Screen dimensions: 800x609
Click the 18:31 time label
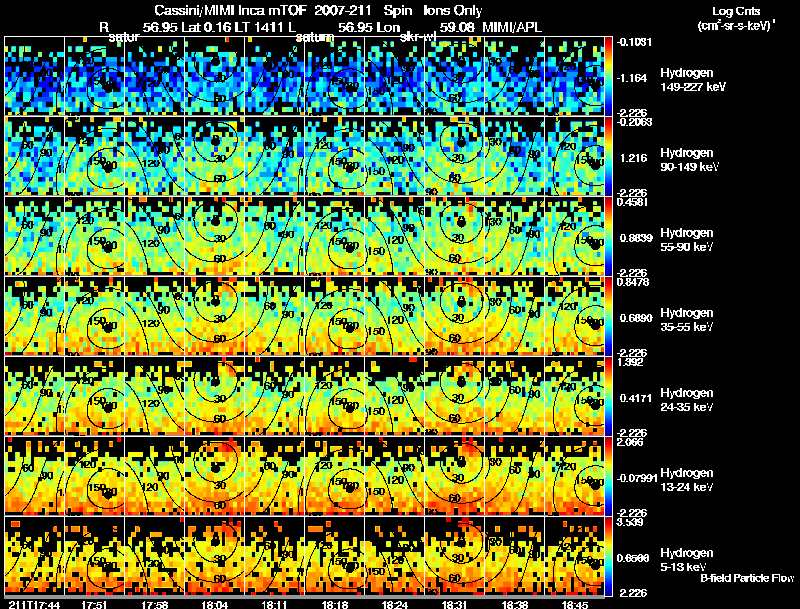pos(455,604)
